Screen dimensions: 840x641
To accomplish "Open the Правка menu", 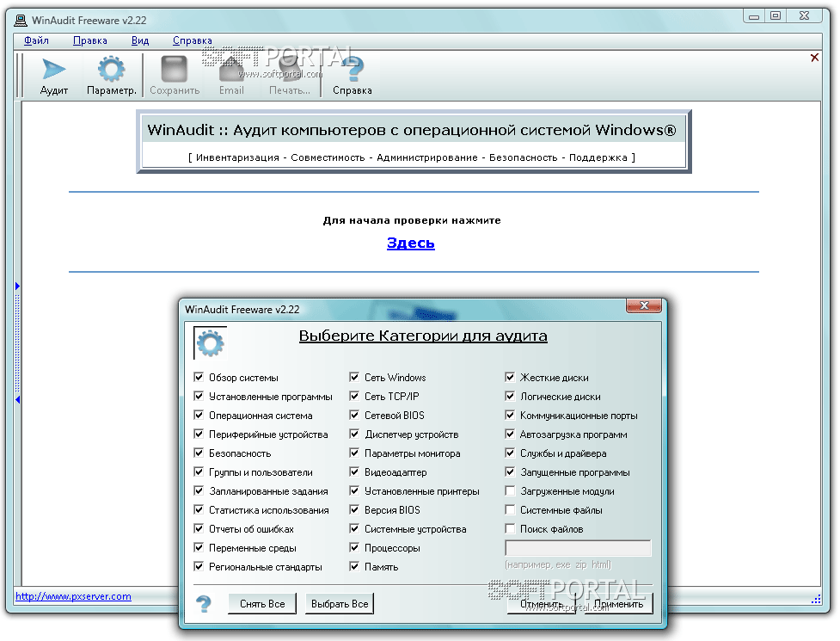I will coord(90,40).
